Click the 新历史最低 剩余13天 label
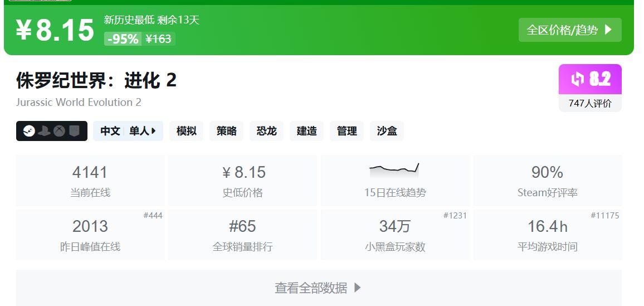This screenshot has height=306, width=644. [152, 20]
